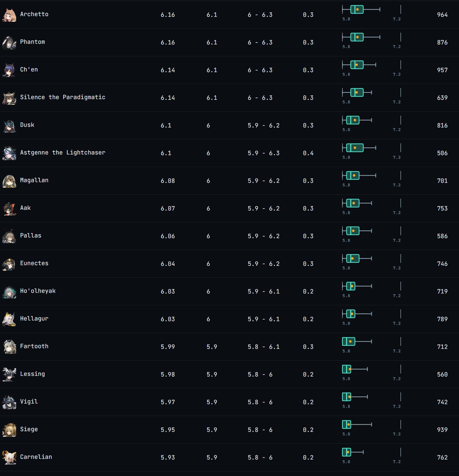The image size is (459, 476).
Task: Click Archetto's avatar icon
Action: [x=9, y=15]
